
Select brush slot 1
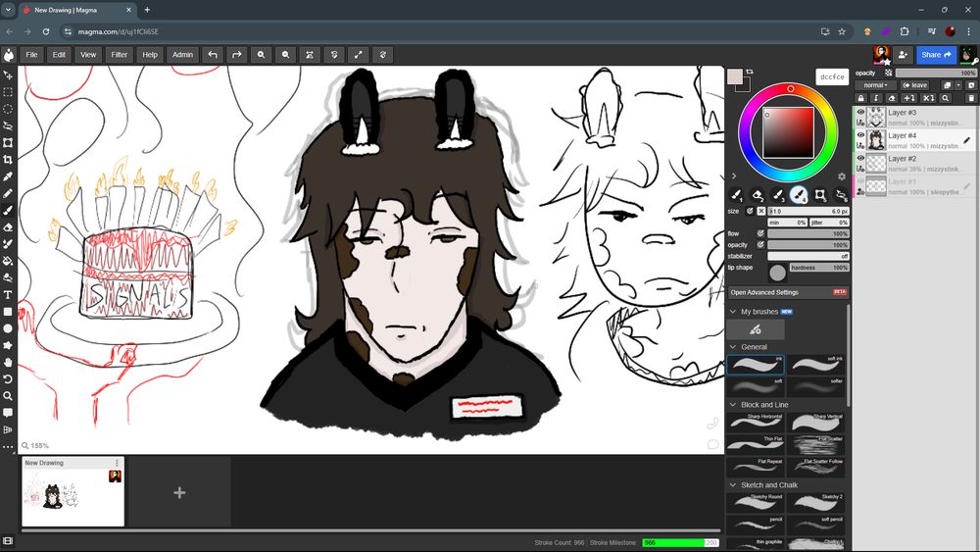click(736, 195)
